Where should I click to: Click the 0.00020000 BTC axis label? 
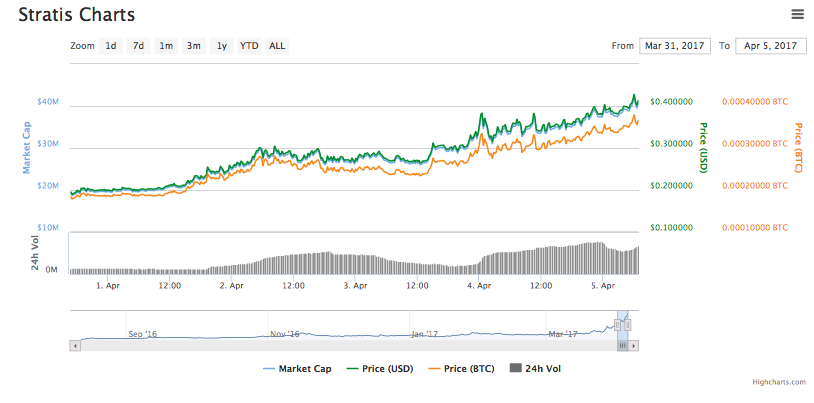tap(755, 185)
